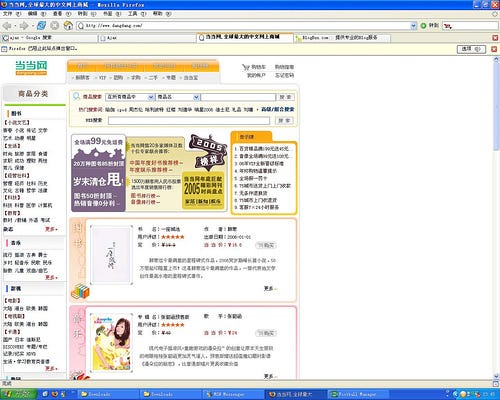The image size is (500, 400).
Task: Click 更多 in the book recommendation box
Action: pos(269,288)
